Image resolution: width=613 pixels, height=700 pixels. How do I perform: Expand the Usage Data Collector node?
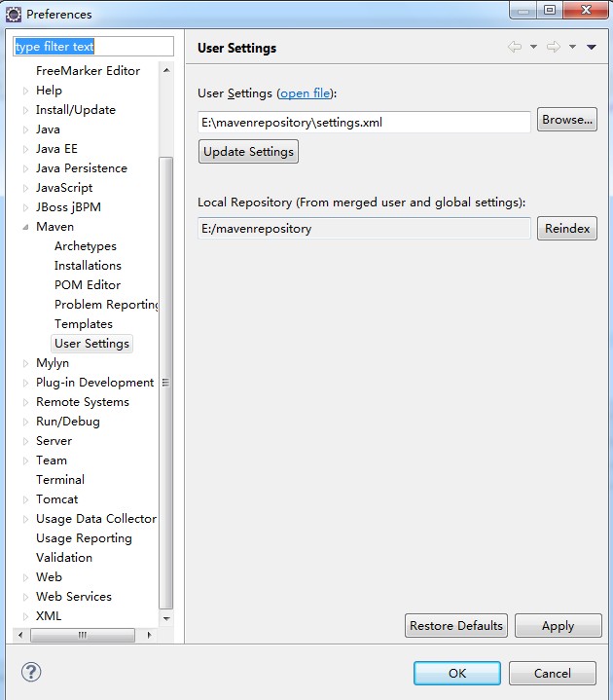(26, 519)
